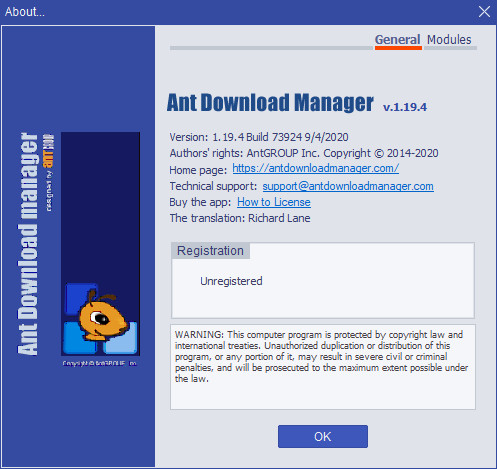Viewport: 497px width, 469px height.
Task: Click the copyright WARNING text box
Action: (323, 367)
